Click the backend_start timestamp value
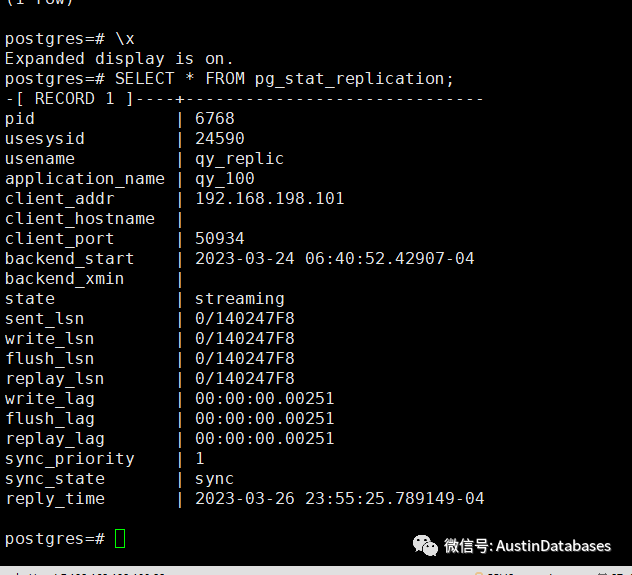The height and width of the screenshot is (575, 632). (334, 258)
